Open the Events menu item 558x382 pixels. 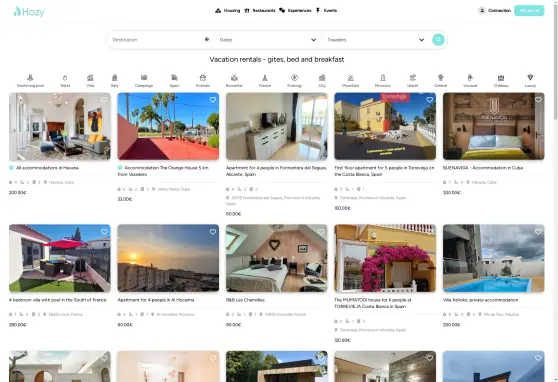click(x=326, y=10)
